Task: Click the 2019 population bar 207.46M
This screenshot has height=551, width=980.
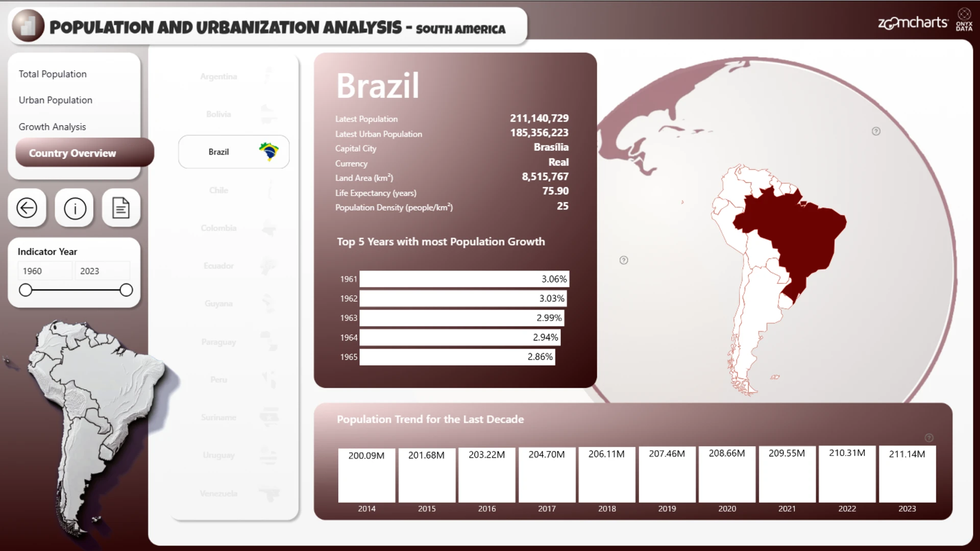Action: click(x=667, y=474)
